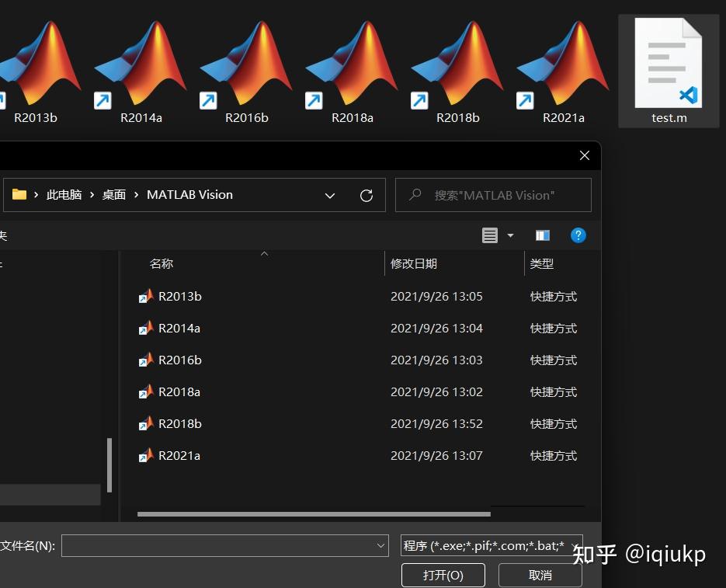Click date 2021/9/26 13:52

(436, 424)
